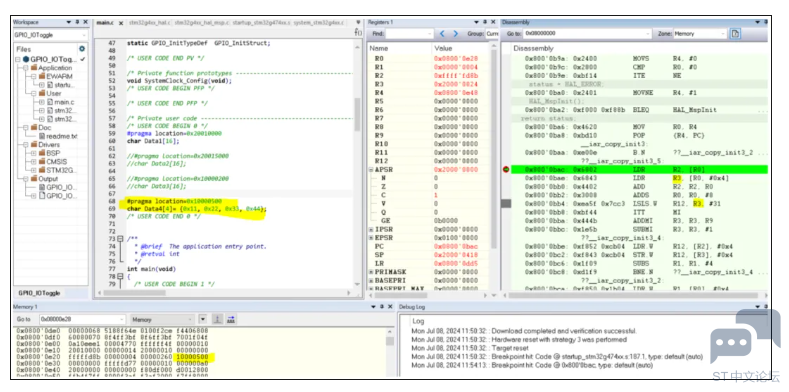Screen dimensions: 789x392
Task: Collapse the APSR register group
Action: pos(371,170)
